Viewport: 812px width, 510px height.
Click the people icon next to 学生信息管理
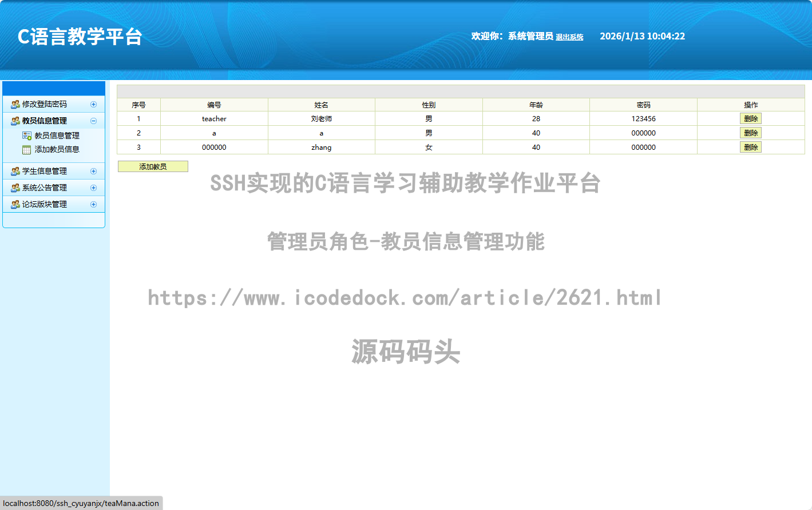[x=14, y=171]
